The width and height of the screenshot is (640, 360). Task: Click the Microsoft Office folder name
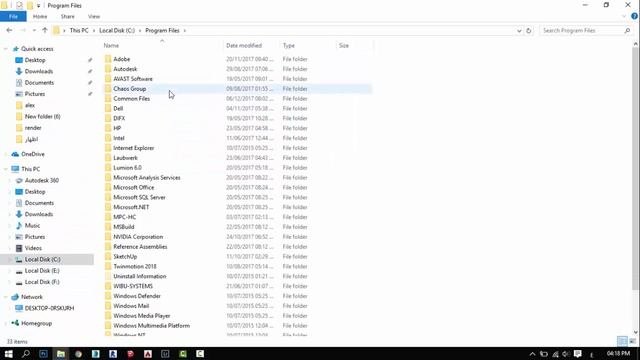click(133, 187)
